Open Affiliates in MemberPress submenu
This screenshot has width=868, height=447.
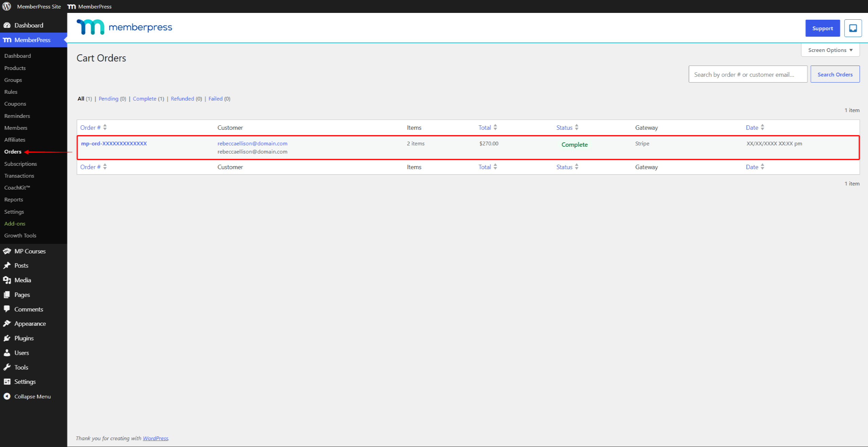15,140
